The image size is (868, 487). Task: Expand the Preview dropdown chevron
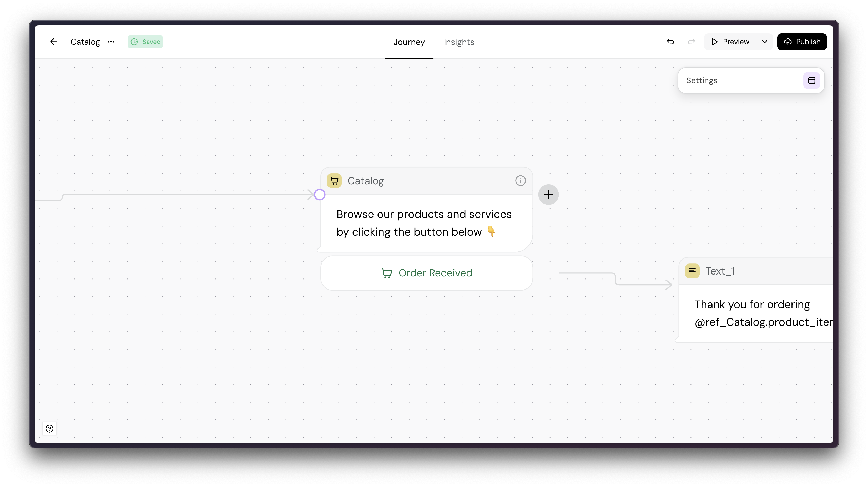[765, 42]
